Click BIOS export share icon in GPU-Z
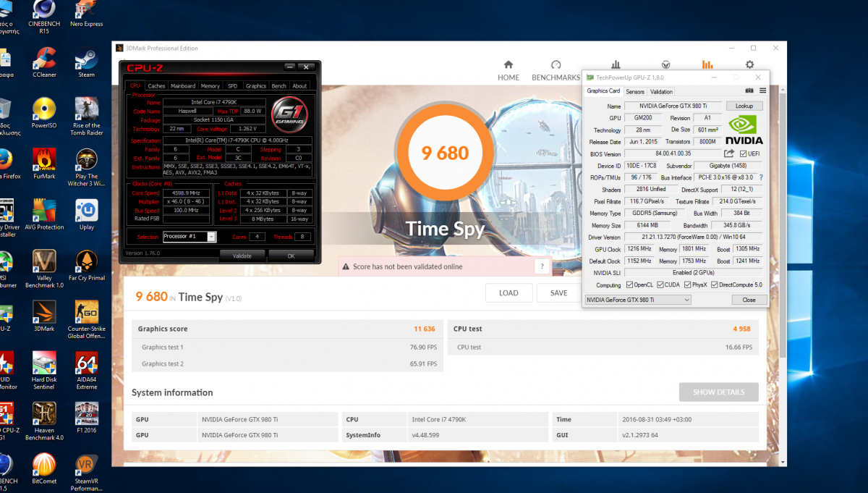The image size is (868, 493). pos(729,153)
